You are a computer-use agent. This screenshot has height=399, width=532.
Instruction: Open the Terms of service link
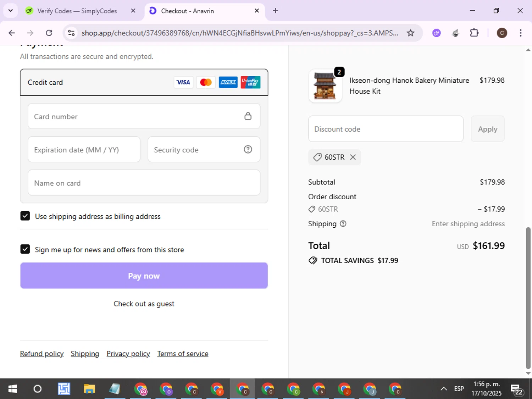click(183, 354)
